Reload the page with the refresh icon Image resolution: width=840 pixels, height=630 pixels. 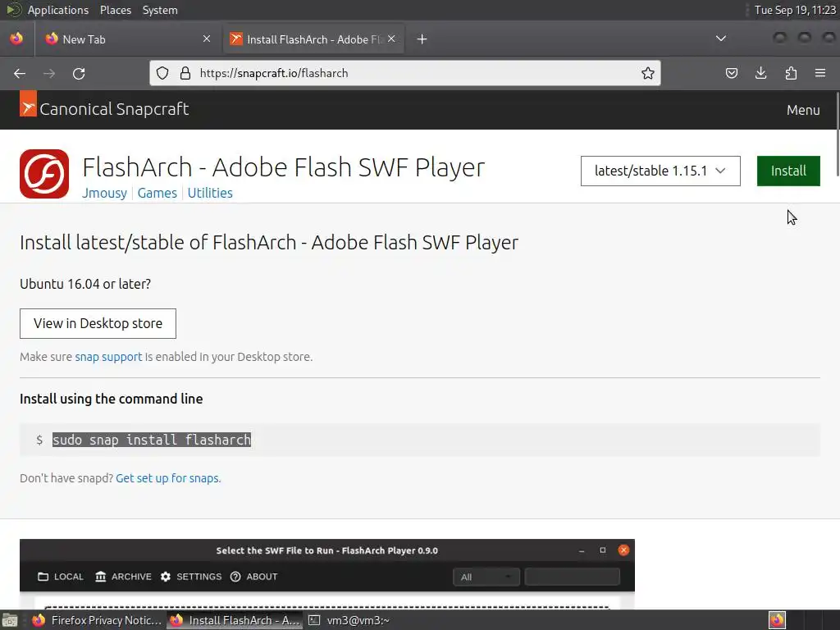click(x=79, y=73)
